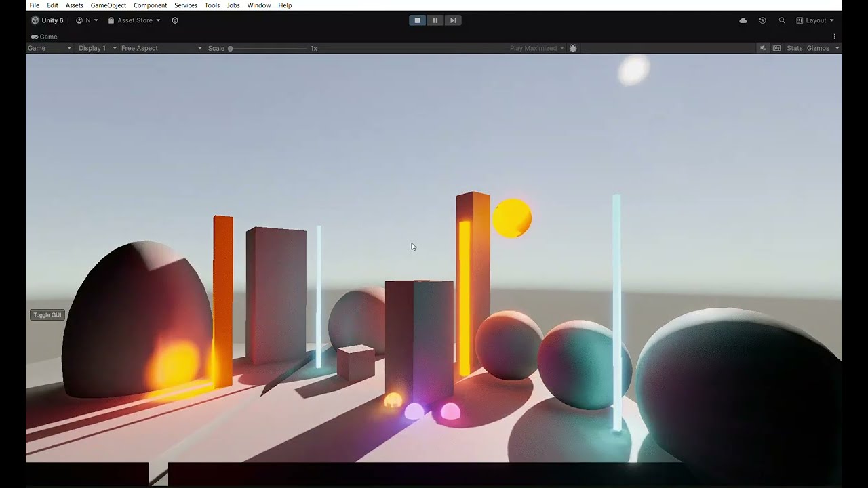
Task: Open the Display 1 dropdown
Action: pos(98,48)
